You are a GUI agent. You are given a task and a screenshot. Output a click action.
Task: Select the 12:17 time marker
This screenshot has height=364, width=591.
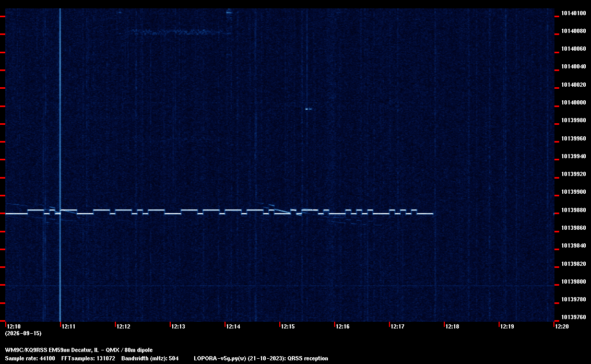click(397, 326)
